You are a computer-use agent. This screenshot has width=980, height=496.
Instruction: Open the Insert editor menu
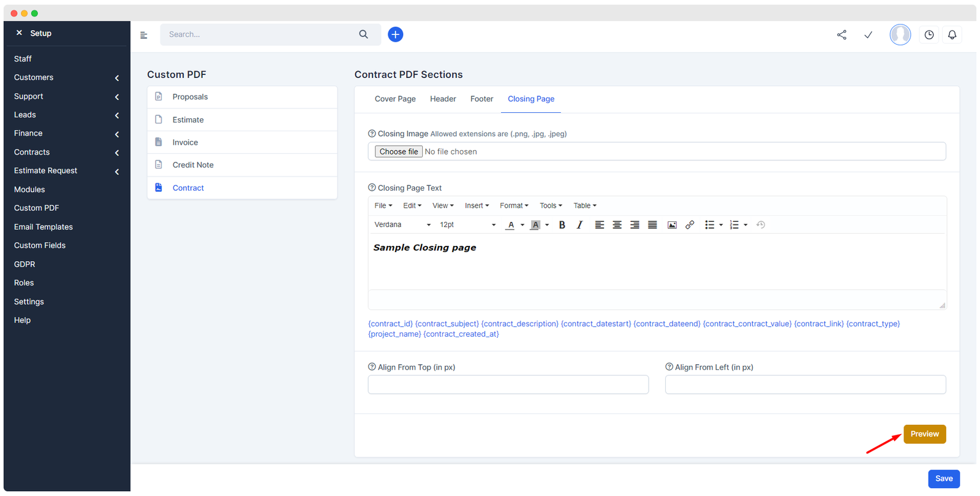tap(477, 206)
